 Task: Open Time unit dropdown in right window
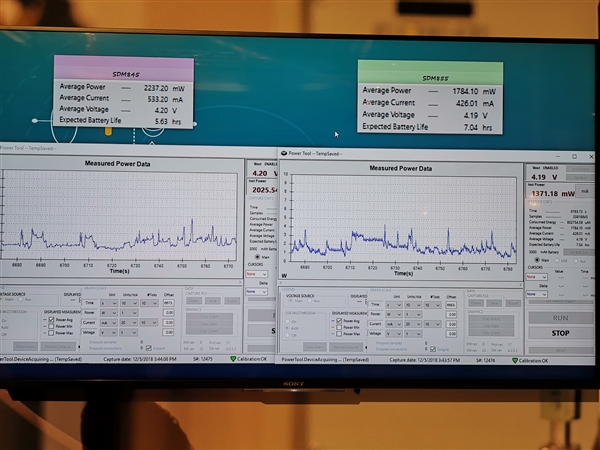(x=394, y=305)
